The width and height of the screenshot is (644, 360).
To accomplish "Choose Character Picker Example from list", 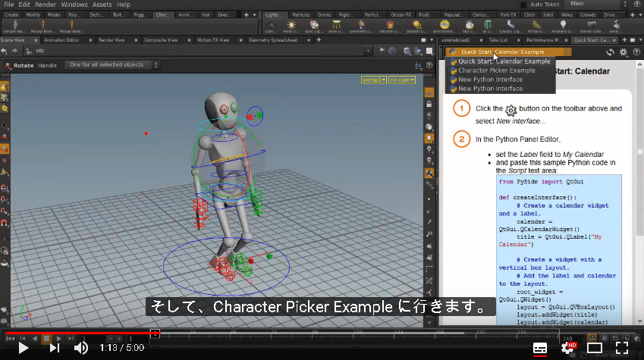I will click(x=497, y=70).
